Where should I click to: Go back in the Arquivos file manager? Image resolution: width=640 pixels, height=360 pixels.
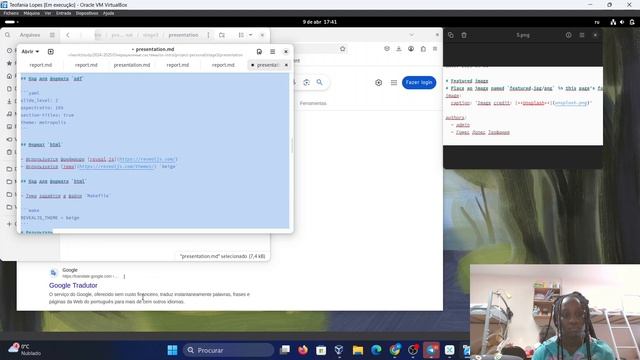(68, 35)
